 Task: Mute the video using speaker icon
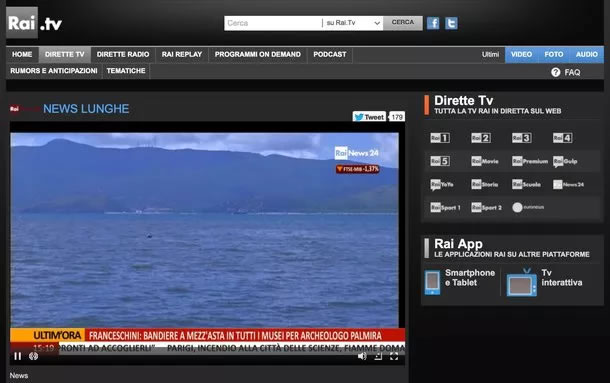(362, 356)
